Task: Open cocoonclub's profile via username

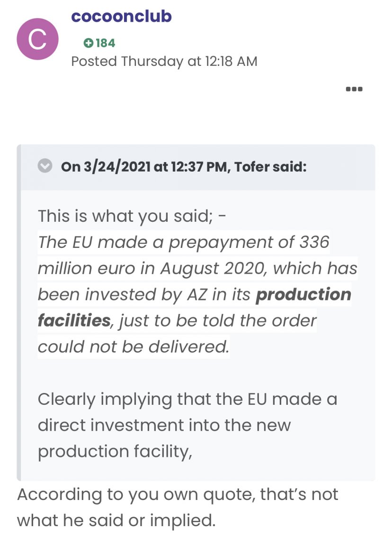Action: pos(121,17)
